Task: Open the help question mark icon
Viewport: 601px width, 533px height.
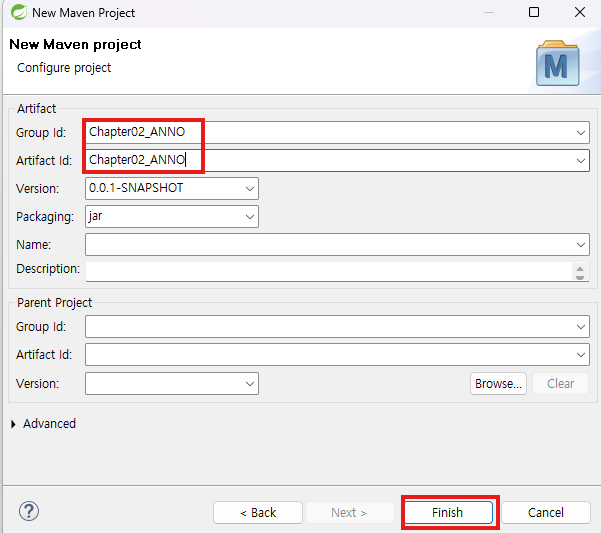Action: [x=29, y=511]
